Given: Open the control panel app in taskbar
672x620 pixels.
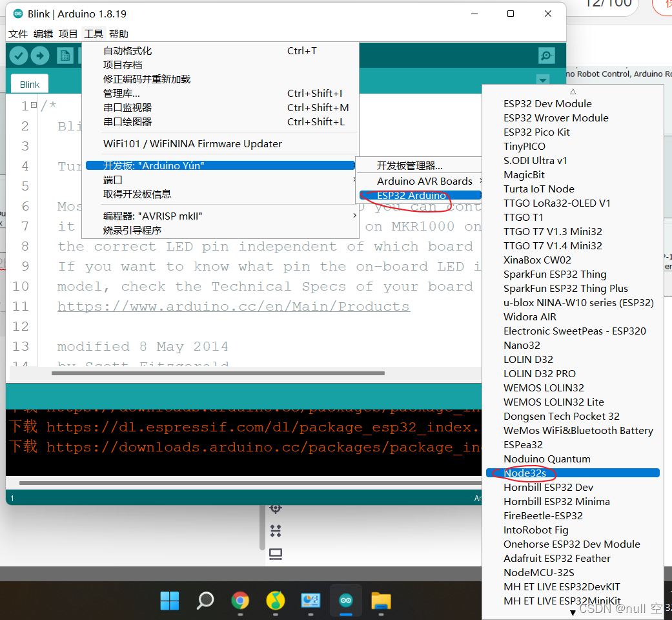Looking at the screenshot, I should [311, 600].
